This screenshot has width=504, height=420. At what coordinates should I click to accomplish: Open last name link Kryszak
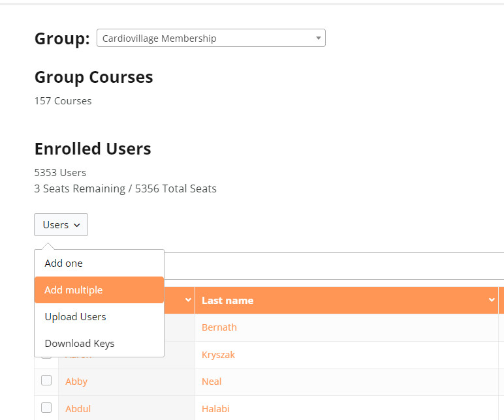[x=218, y=355]
